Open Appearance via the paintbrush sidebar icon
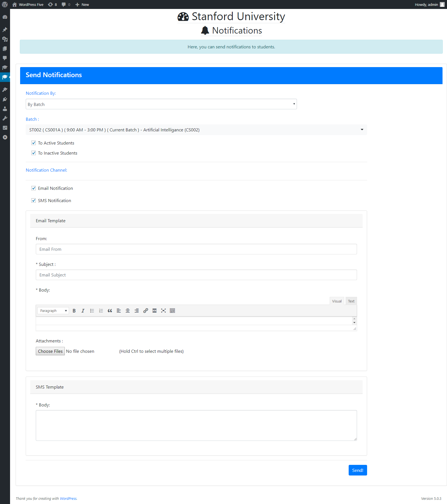The width and height of the screenshot is (447, 504). pos(5,90)
